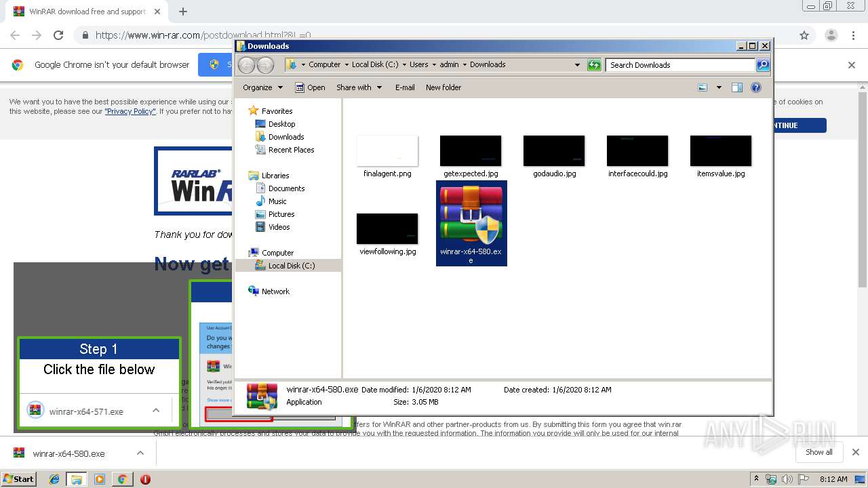Open Downloads in navigation pane

[286, 137]
